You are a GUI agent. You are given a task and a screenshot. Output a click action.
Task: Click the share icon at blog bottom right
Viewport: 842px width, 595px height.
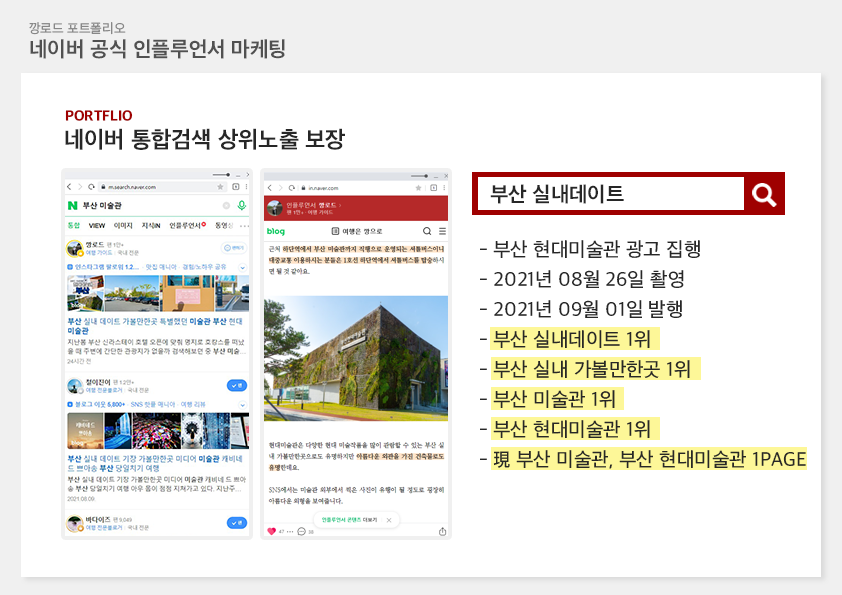[x=442, y=531]
